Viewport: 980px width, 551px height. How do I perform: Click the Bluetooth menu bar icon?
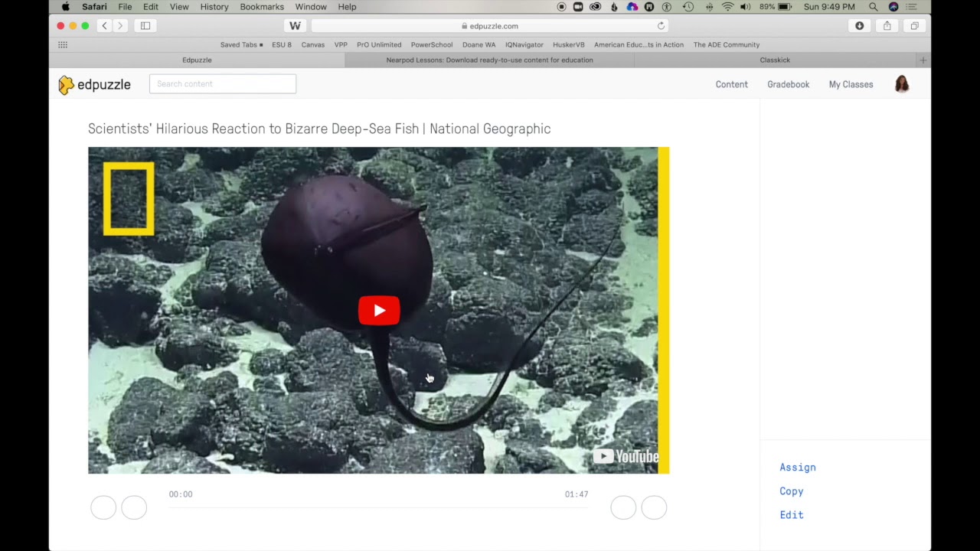(x=708, y=7)
